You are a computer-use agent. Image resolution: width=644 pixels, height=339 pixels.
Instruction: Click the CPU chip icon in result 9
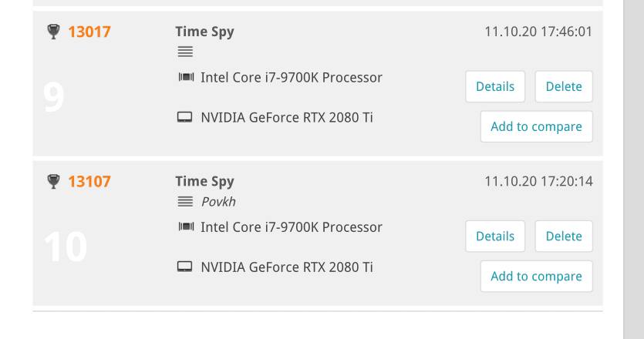click(186, 77)
